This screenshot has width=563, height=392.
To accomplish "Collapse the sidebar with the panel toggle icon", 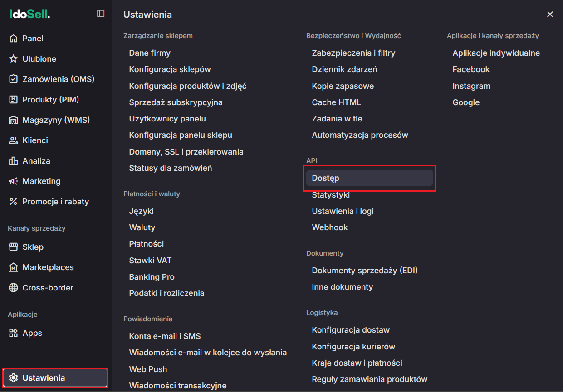I will 101,14.
